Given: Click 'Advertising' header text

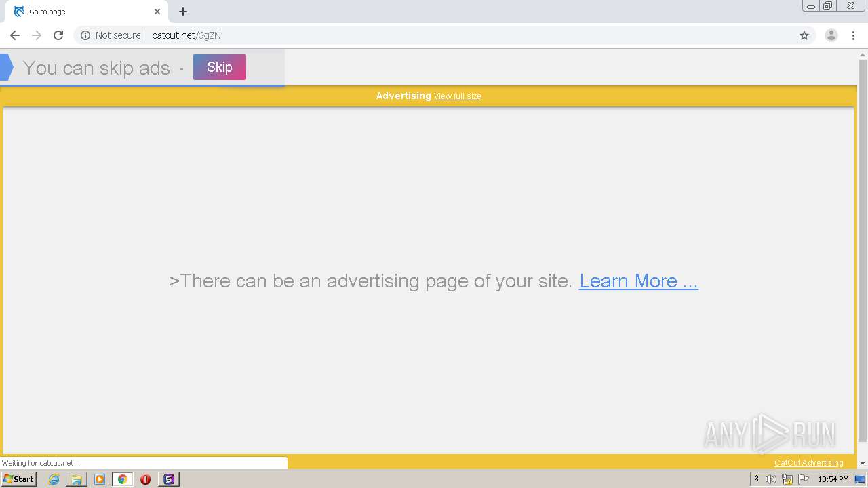Looking at the screenshot, I should (x=403, y=96).
